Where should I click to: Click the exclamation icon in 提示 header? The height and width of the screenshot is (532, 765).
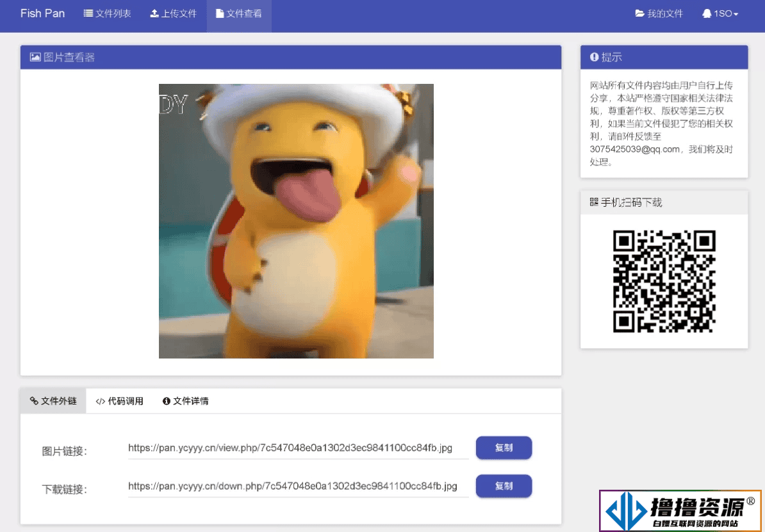pos(594,57)
